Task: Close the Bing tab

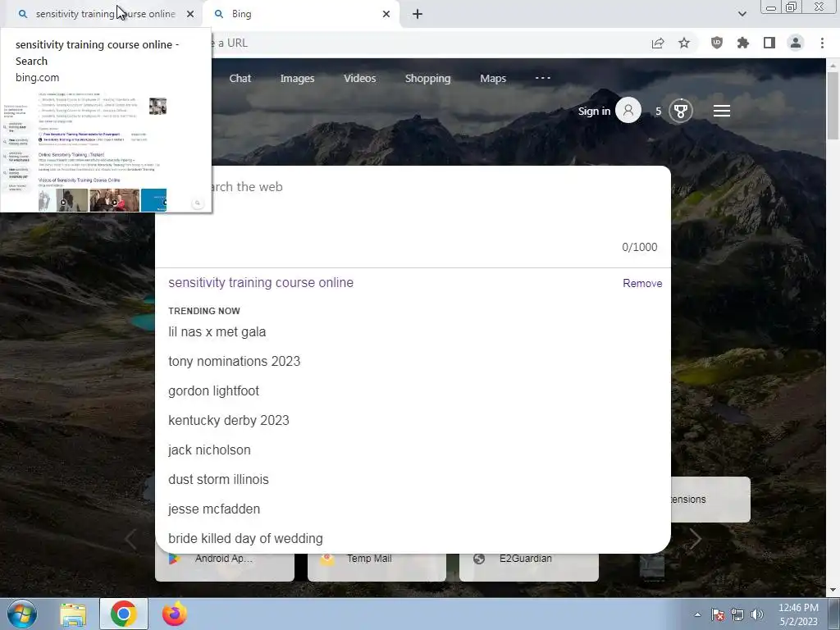Action: coord(386,14)
